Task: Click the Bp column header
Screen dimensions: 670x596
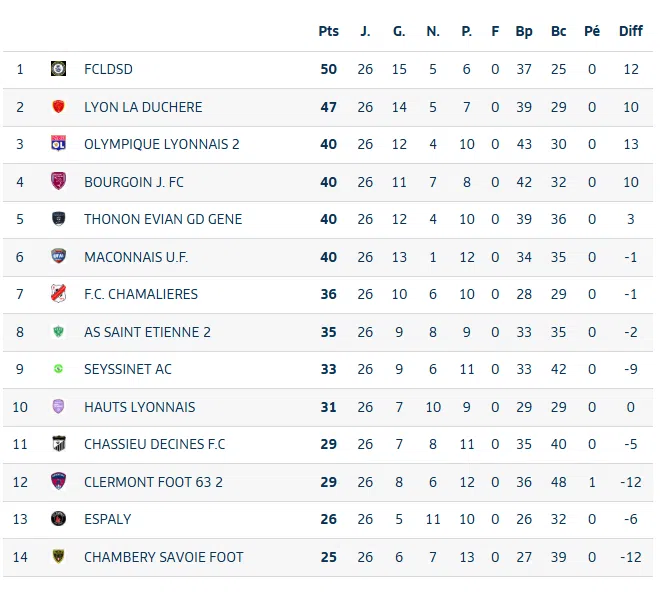Action: pos(524,31)
